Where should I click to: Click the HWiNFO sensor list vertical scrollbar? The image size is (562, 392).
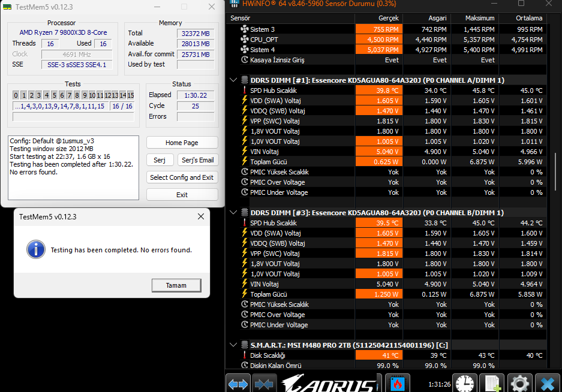click(x=555, y=171)
